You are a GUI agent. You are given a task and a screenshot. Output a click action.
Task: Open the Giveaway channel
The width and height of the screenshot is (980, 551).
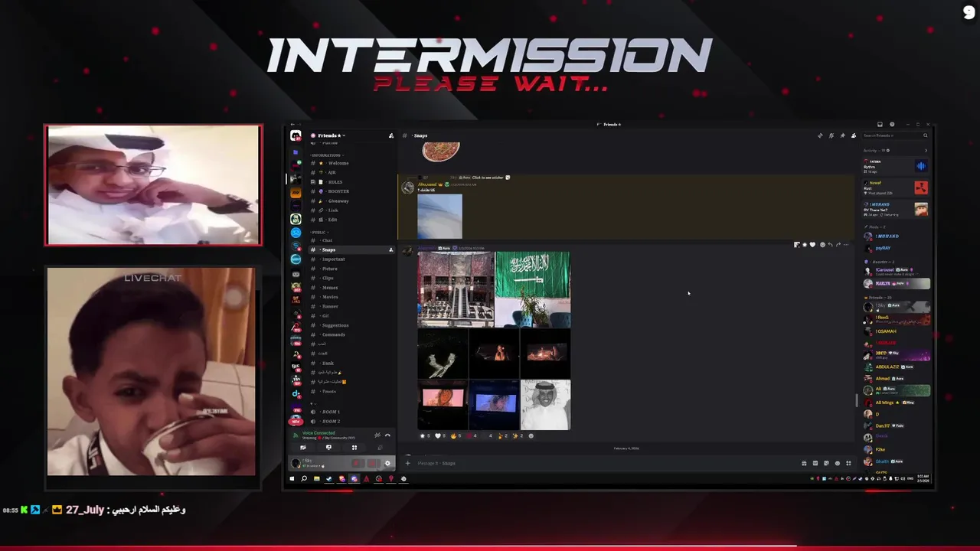point(338,201)
